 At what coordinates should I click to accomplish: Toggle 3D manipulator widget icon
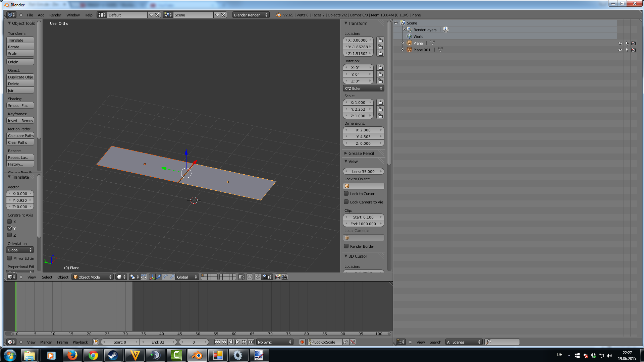pos(152,277)
